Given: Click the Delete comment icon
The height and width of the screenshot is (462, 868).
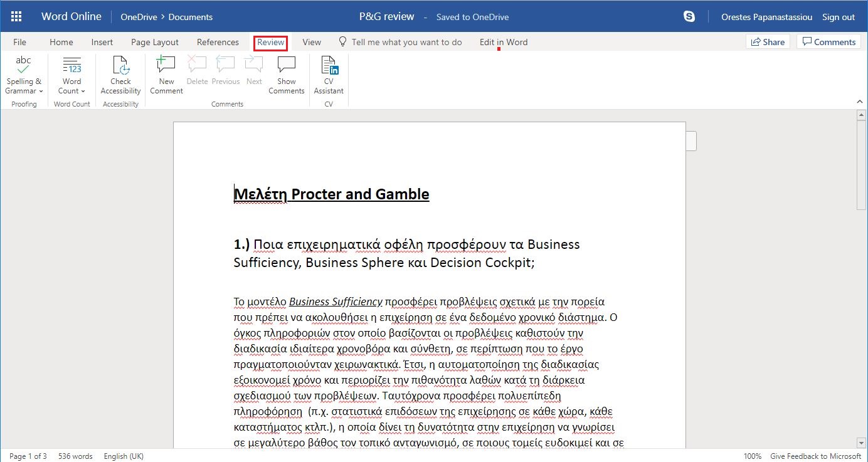Looking at the screenshot, I should pos(197,75).
